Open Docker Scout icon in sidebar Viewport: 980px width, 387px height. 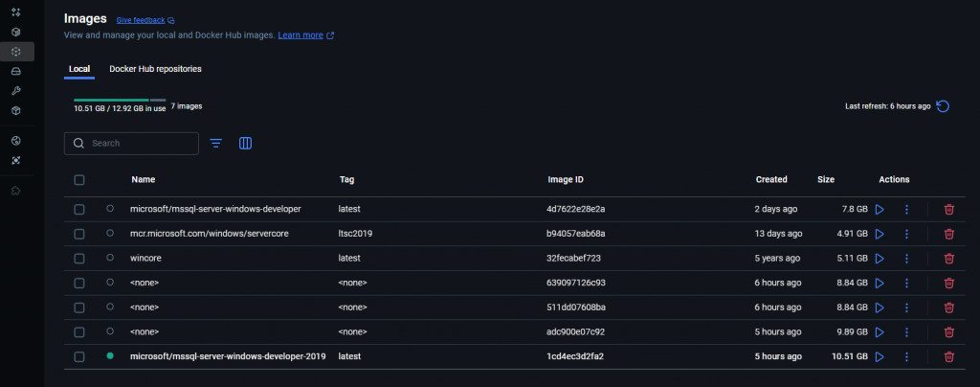pos(16,161)
